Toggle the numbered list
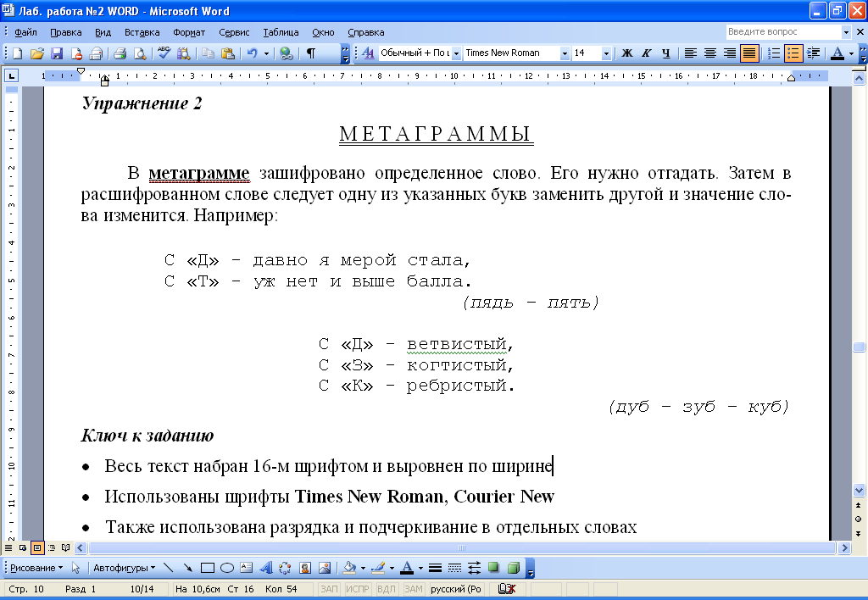The image size is (868, 600). tap(774, 53)
